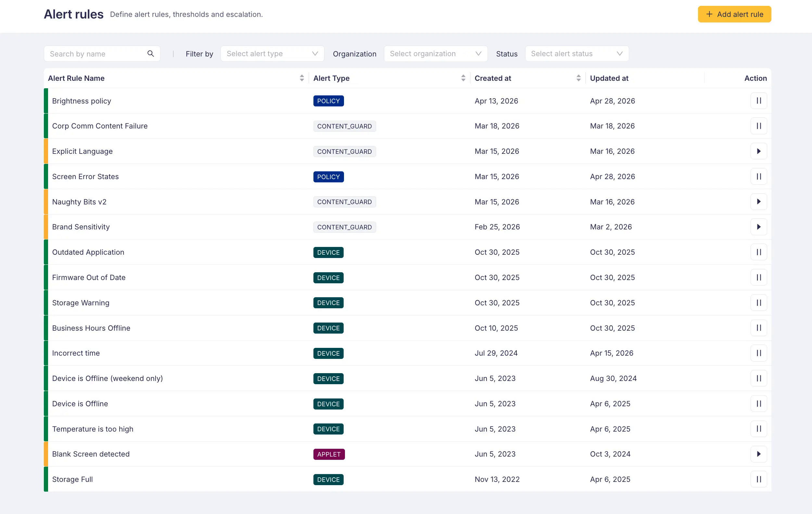Pause the Device is Offline rule

click(x=758, y=404)
